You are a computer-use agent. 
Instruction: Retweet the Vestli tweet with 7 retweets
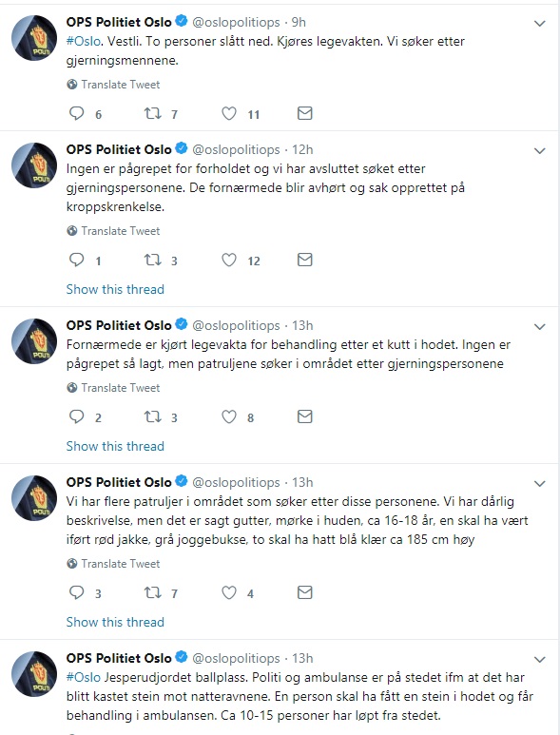153,113
